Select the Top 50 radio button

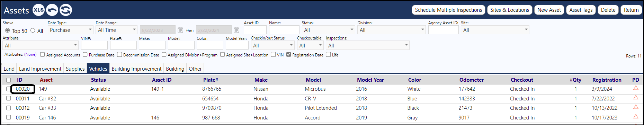7,30
